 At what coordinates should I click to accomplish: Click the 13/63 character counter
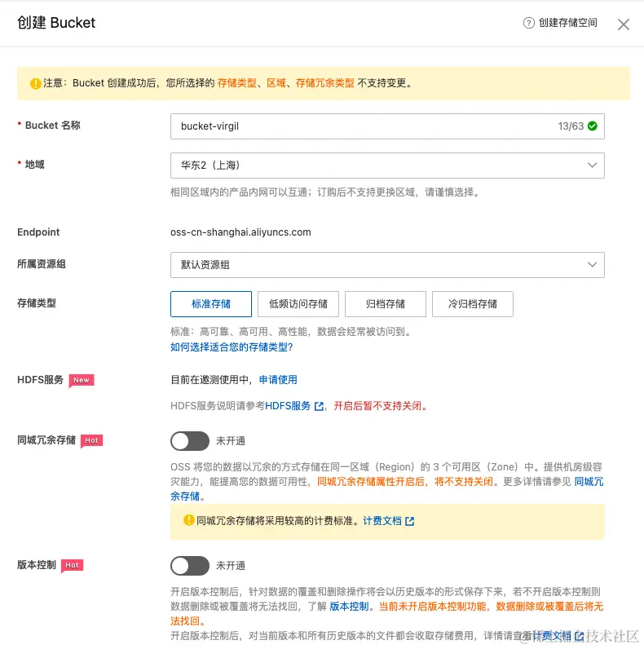point(571,126)
